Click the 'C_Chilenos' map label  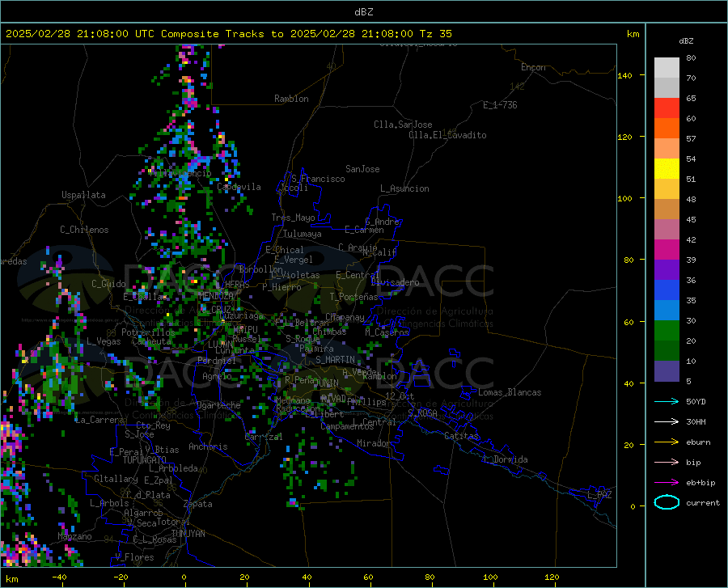[x=84, y=230]
